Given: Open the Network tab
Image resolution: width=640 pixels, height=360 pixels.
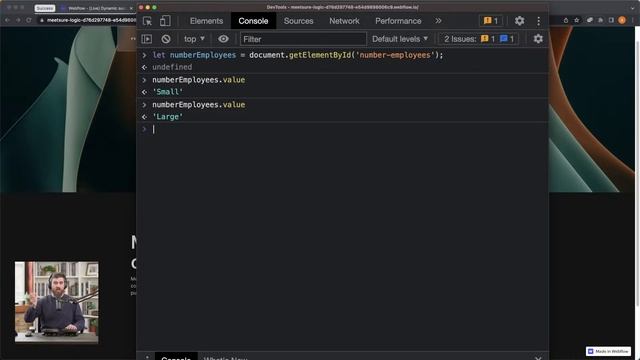Looking at the screenshot, I should coord(344,21).
